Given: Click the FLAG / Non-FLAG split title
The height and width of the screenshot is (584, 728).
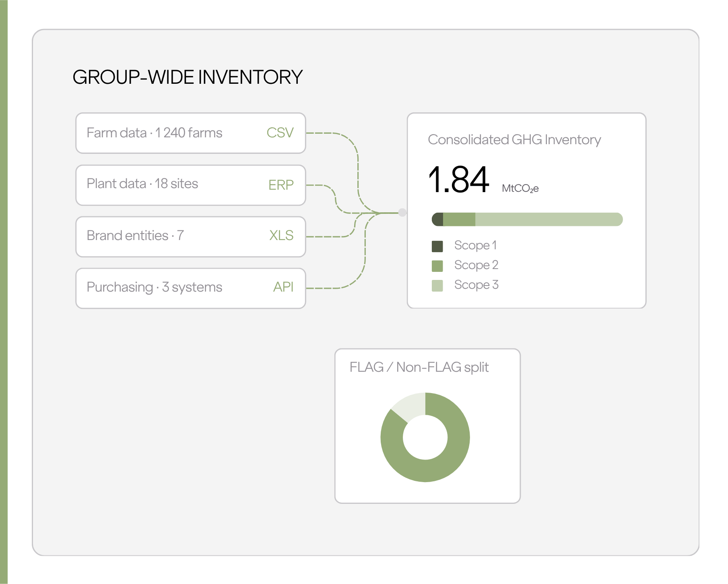Looking at the screenshot, I should tap(419, 367).
